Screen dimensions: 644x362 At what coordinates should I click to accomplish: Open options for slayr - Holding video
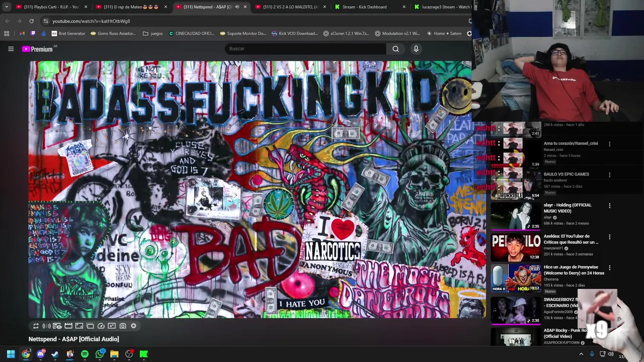pyautogui.click(x=609, y=206)
